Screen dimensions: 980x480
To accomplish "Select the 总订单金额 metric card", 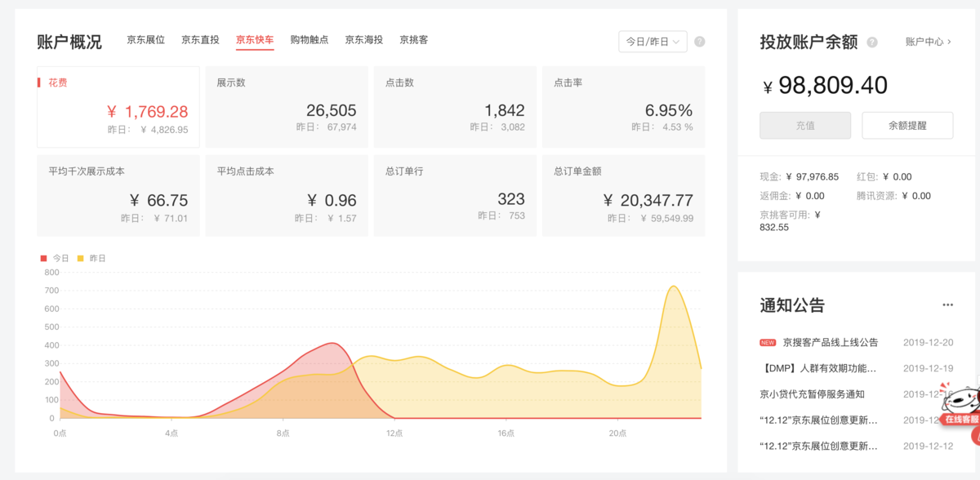I will 624,195.
